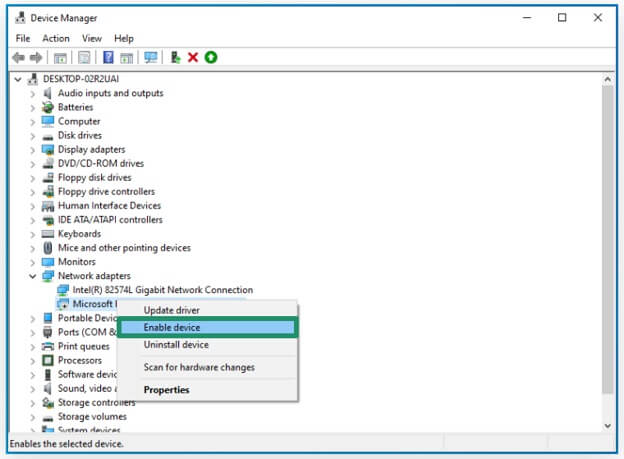Click the Monitors category icon
This screenshot has width=624, height=459.
pyautogui.click(x=48, y=262)
